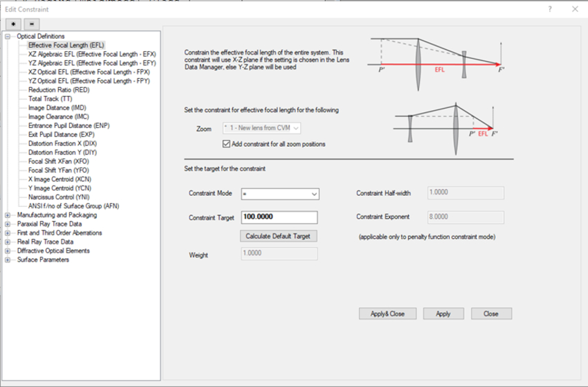This screenshot has height=387, width=588.
Task: Click the Constraint Target input field
Action: coord(279,217)
